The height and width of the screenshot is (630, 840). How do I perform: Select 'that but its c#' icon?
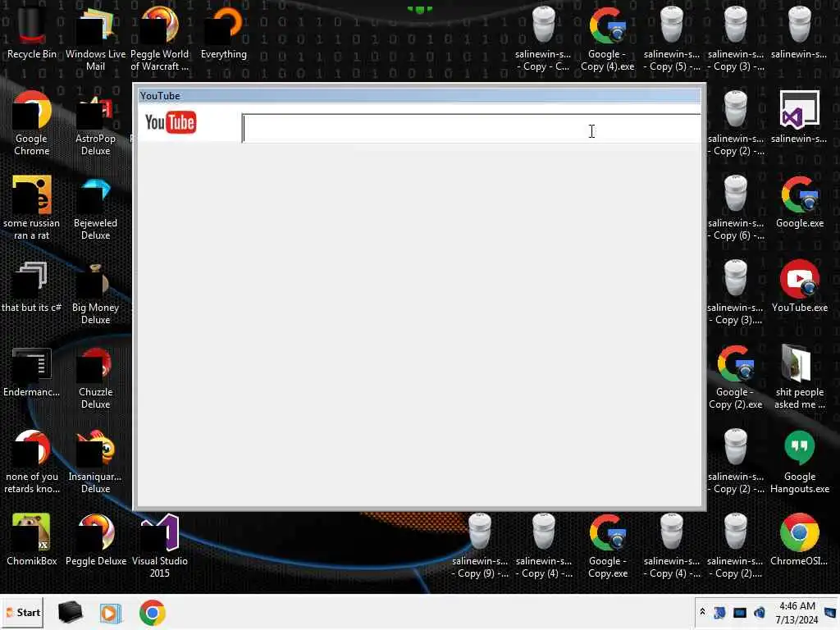pos(32,286)
